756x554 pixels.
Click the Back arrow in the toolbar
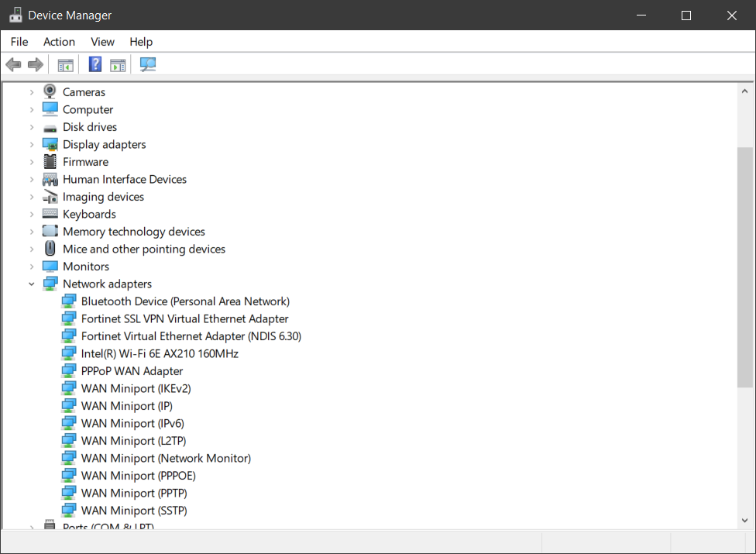pos(13,65)
